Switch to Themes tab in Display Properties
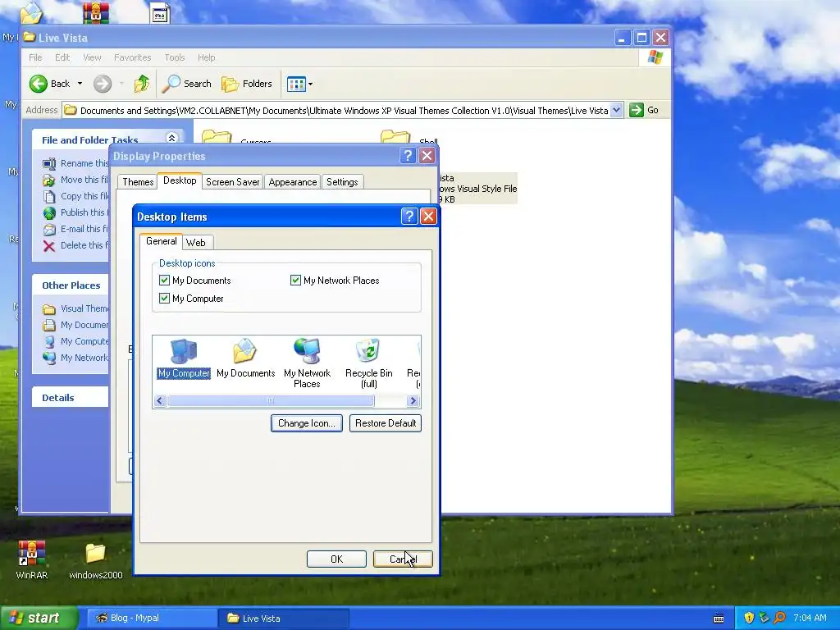This screenshot has width=840, height=630. point(138,182)
